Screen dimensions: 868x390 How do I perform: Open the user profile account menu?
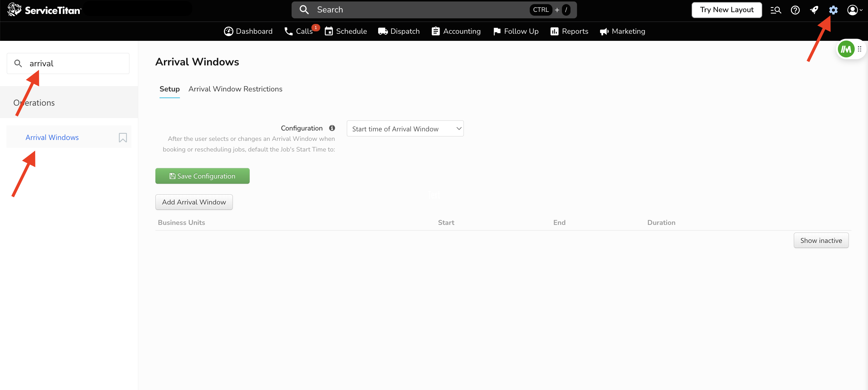coord(854,10)
